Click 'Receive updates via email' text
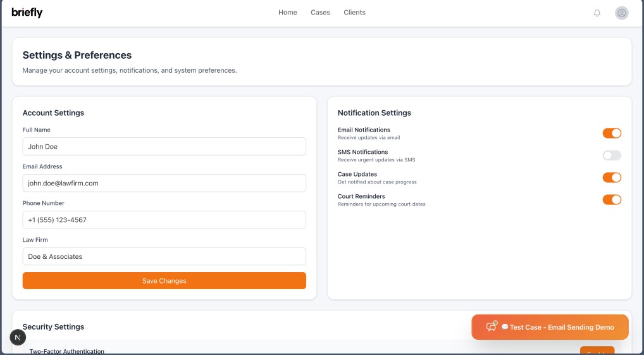 coord(369,138)
